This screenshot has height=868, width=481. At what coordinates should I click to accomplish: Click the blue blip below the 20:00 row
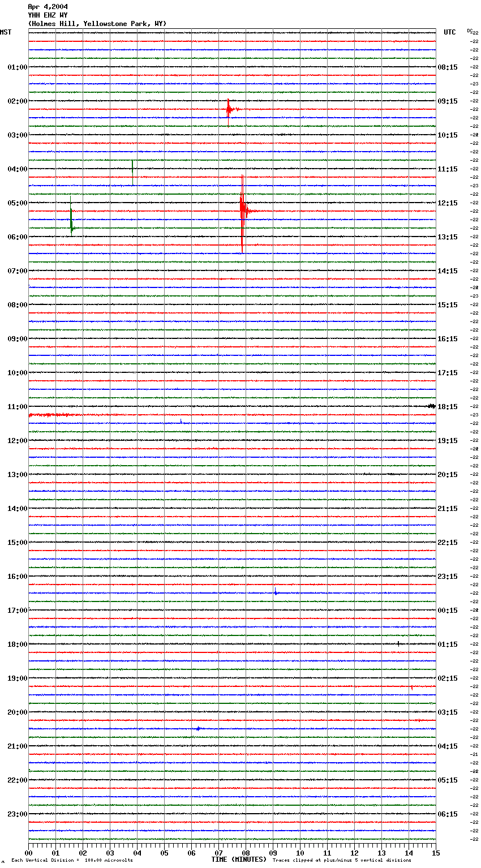pos(198,729)
